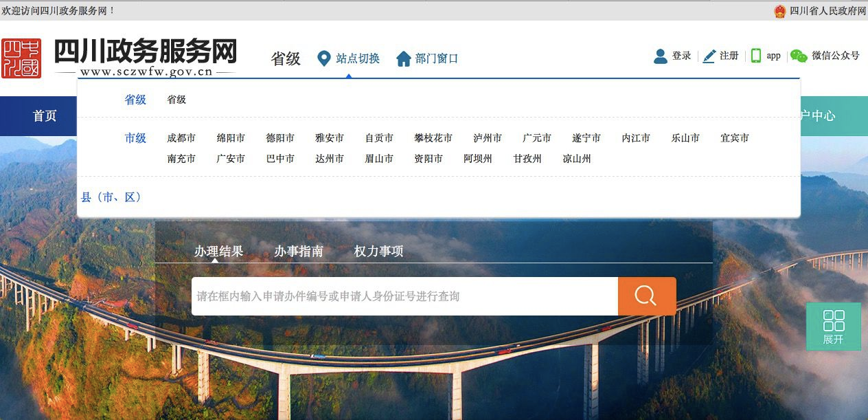Click the house icon for 部门窗口
868x420 pixels.
click(404, 58)
